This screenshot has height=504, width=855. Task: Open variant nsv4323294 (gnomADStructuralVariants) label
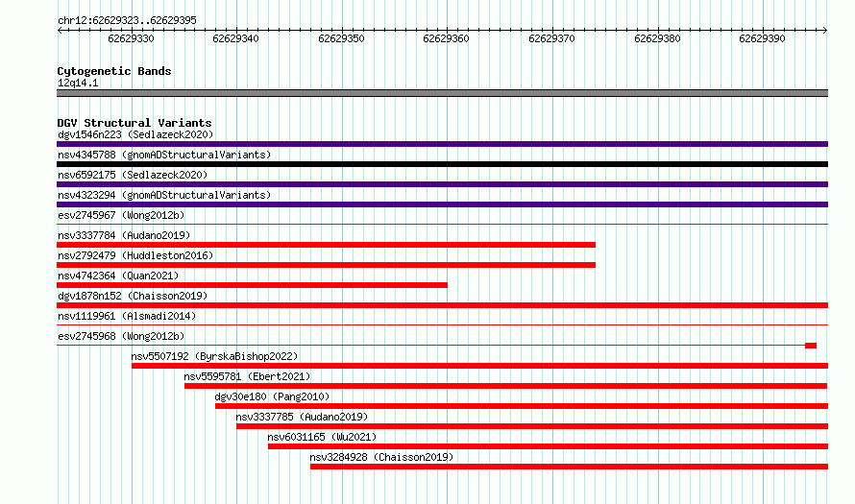click(164, 195)
